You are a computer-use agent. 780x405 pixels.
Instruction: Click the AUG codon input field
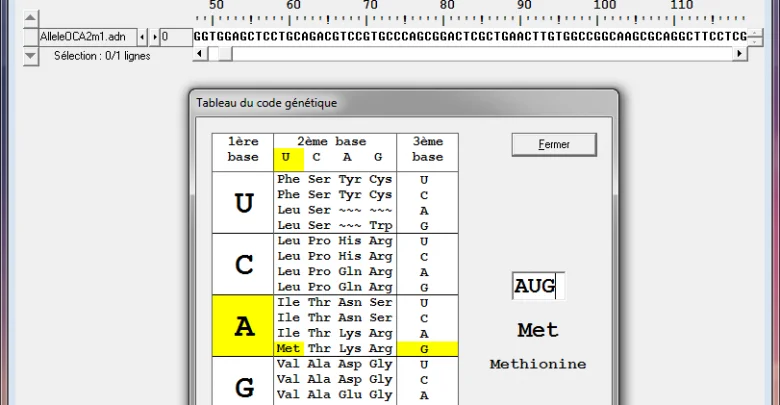538,286
